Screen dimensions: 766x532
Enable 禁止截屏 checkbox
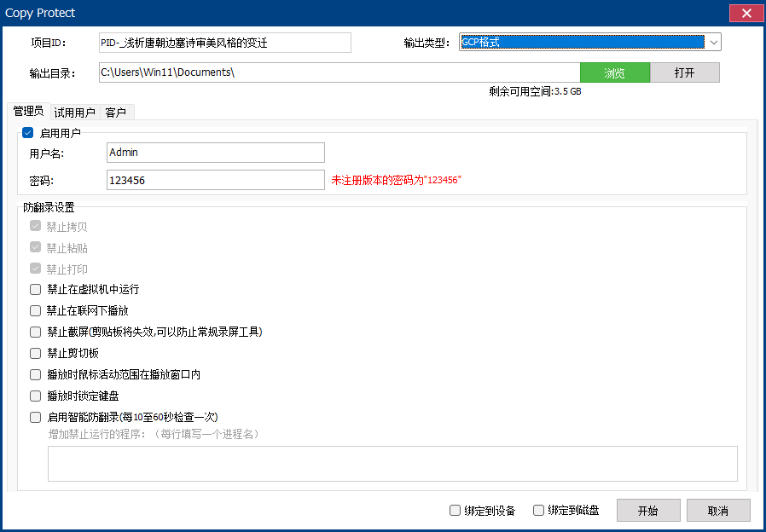pos(35,332)
